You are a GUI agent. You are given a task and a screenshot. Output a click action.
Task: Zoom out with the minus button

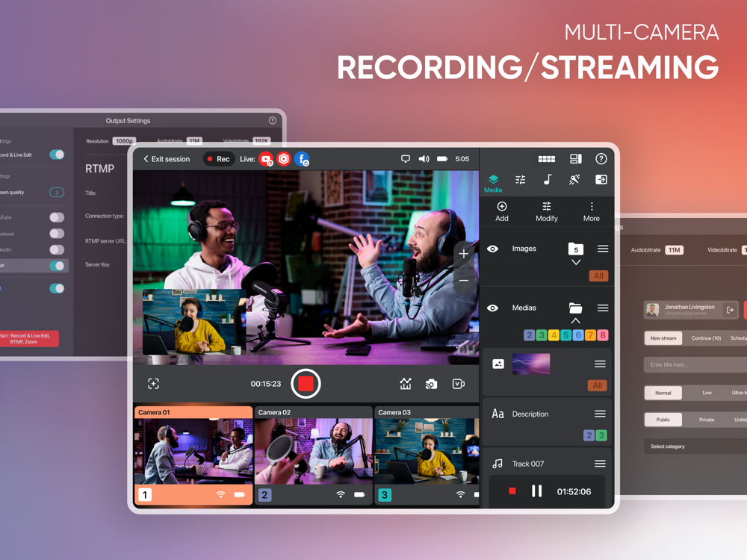point(464,281)
